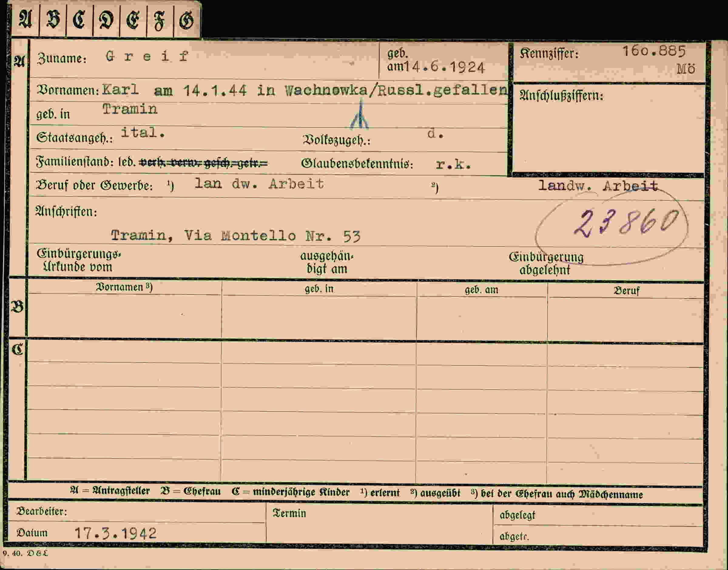
Task: Click the legend text 'B = Ehefrau'
Action: click(x=191, y=491)
